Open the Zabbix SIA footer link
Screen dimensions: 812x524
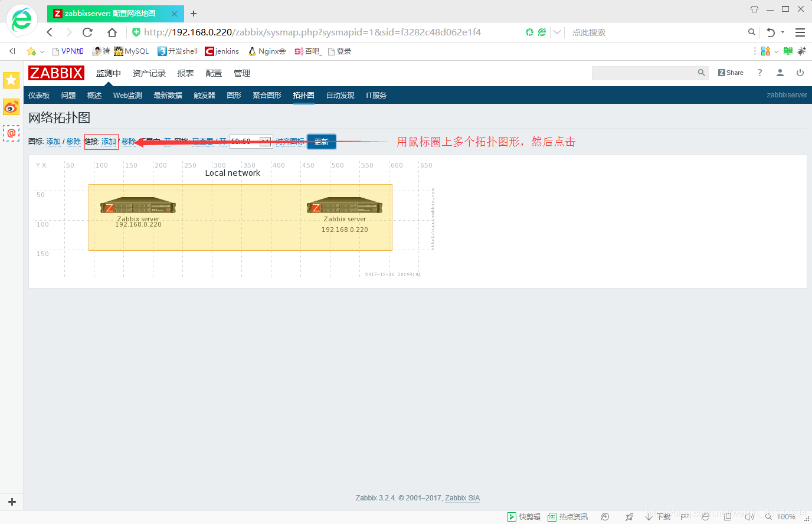coord(462,498)
